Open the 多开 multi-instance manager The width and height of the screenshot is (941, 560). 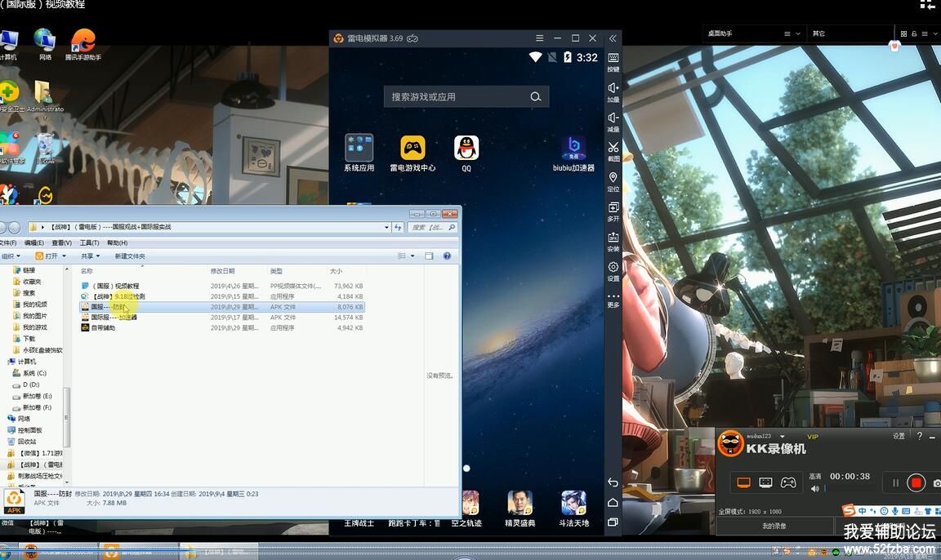pyautogui.click(x=613, y=211)
